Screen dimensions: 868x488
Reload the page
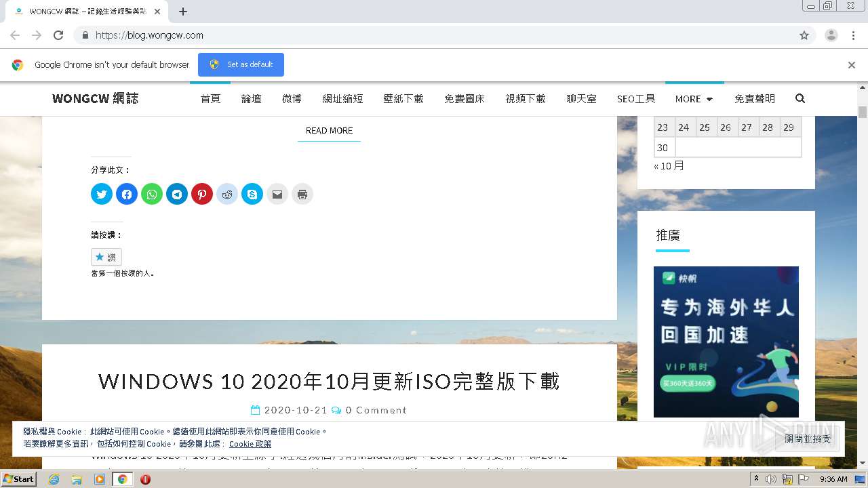point(58,35)
